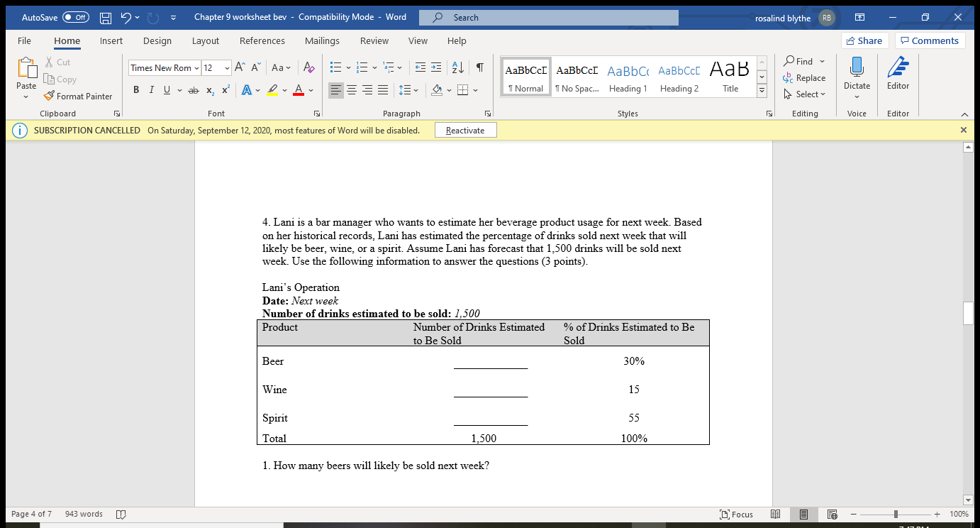This screenshot has height=528, width=980.
Task: Open the Mailings tab
Action: pyautogui.click(x=322, y=40)
